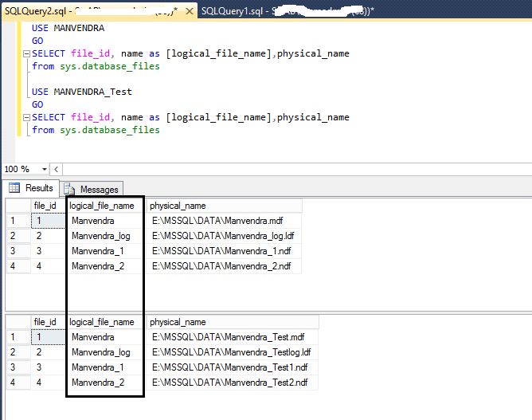The image size is (532, 420).
Task: Select row header 4 in second grid
Action: point(18,383)
